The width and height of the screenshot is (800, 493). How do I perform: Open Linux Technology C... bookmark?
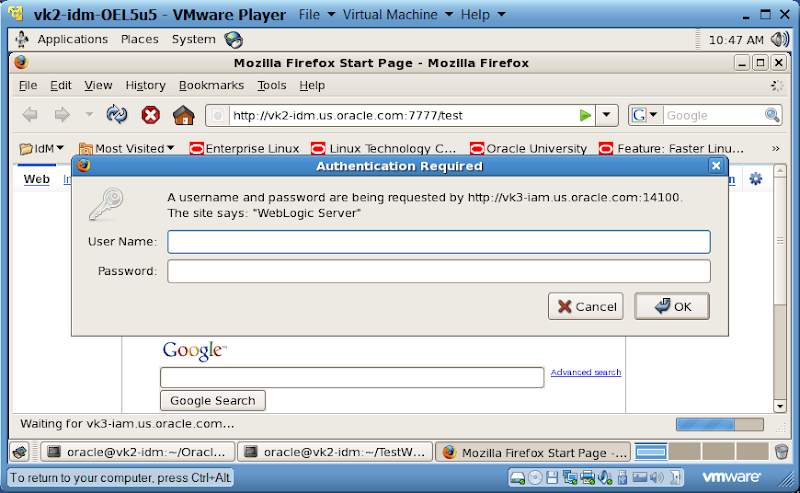point(384,149)
